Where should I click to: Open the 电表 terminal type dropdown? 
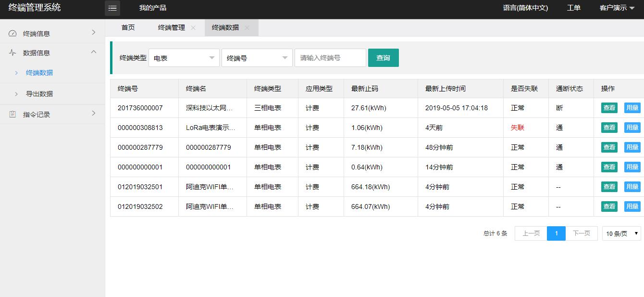pos(184,58)
